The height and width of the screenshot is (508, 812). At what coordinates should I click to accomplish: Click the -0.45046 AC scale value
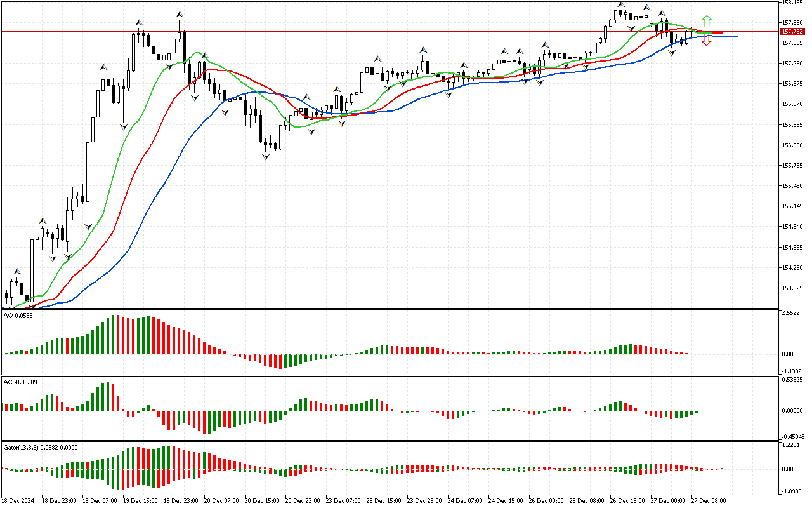coord(793,437)
